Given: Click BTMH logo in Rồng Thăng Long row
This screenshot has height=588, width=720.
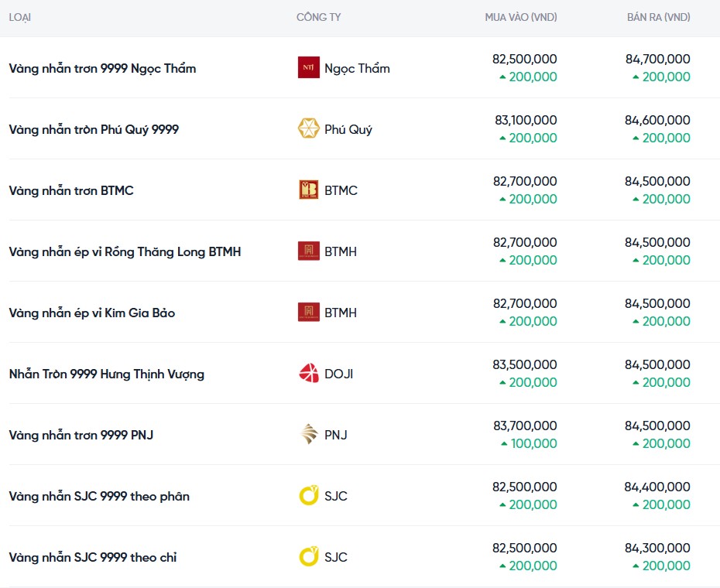Looking at the screenshot, I should [x=308, y=251].
